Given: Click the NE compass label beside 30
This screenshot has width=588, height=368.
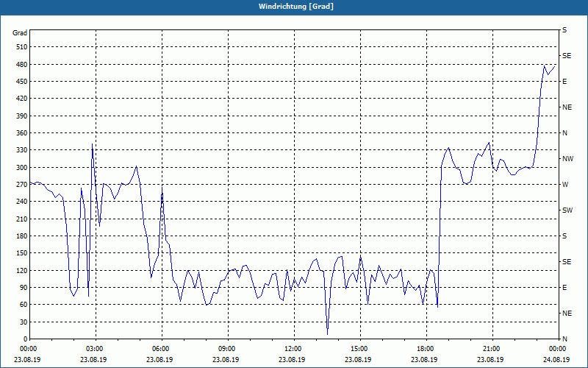Looking at the screenshot, I should pos(567,314).
